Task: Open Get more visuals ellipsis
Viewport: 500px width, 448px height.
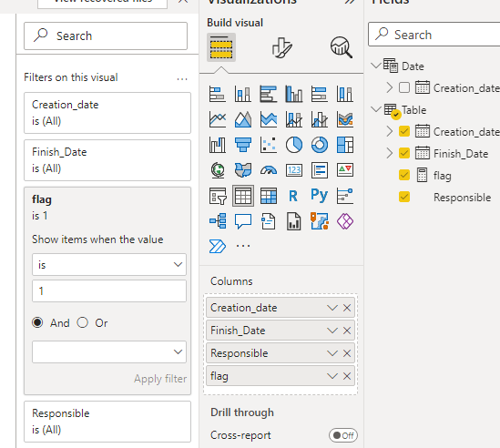Action: point(243,246)
